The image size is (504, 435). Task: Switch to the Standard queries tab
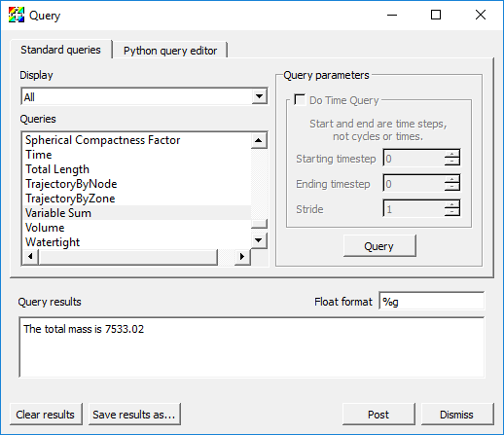[x=61, y=50]
